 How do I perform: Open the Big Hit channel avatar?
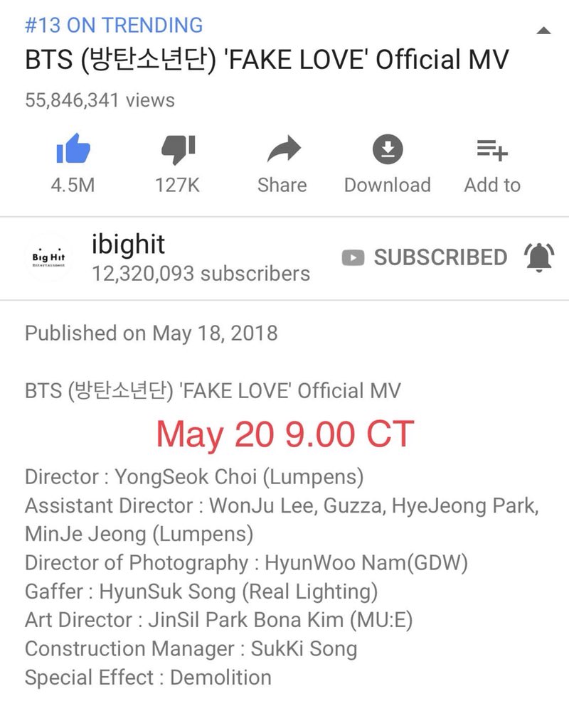point(49,257)
